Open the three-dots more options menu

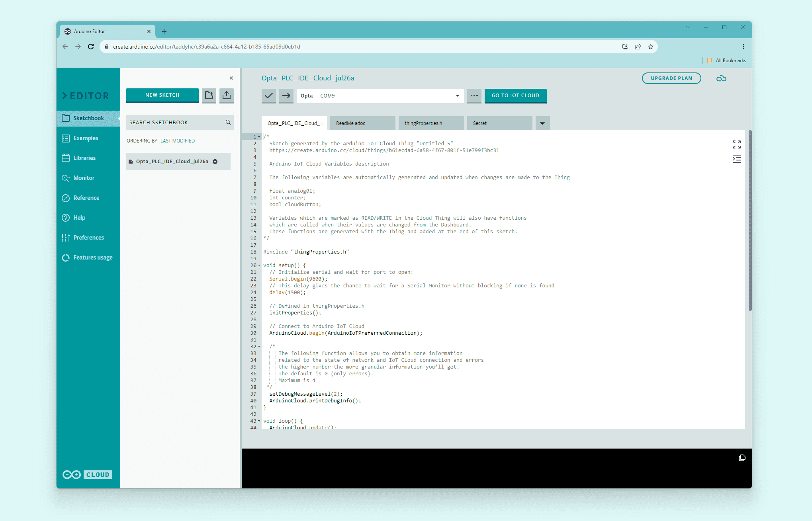[x=474, y=96]
